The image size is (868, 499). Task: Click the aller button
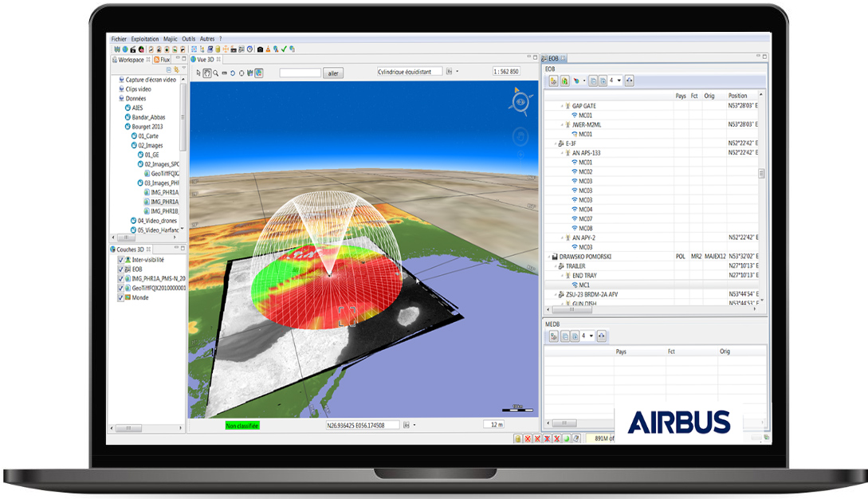tap(334, 73)
